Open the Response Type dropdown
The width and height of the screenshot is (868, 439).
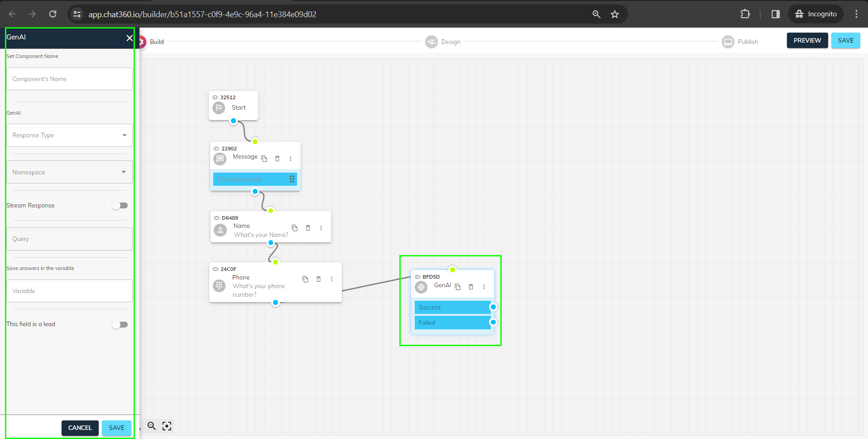69,135
